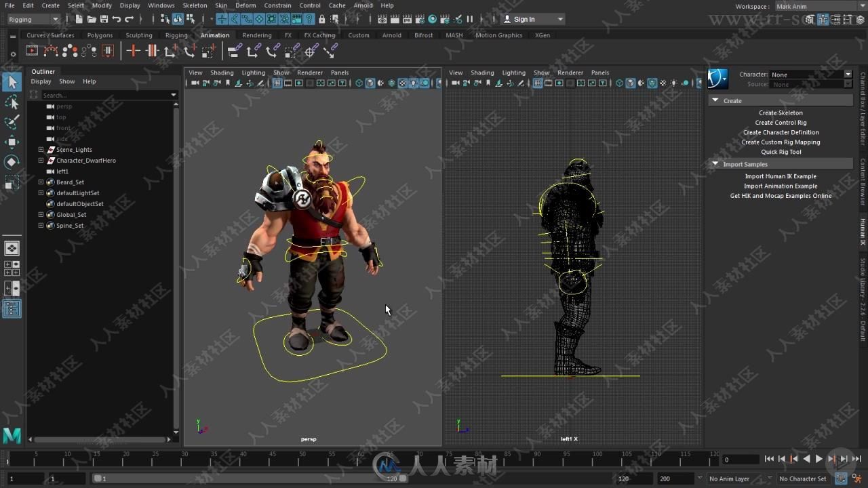Click the Outliner layout icon in sidebar

[12, 309]
